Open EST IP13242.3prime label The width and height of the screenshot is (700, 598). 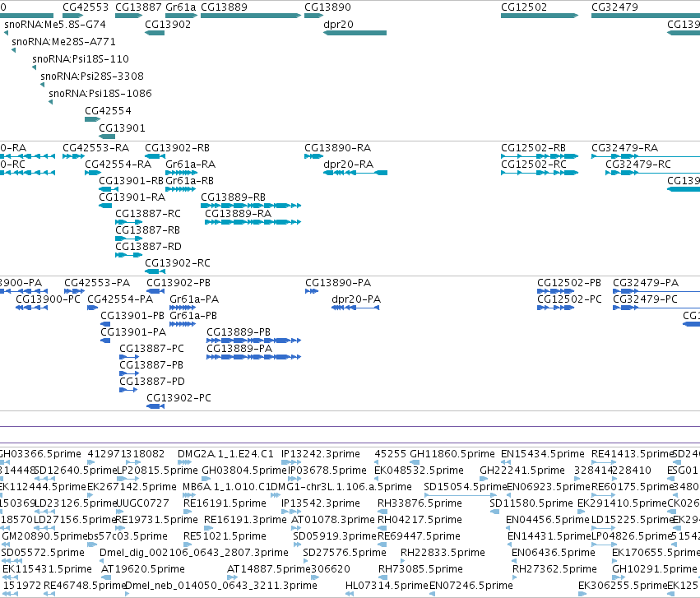(x=321, y=454)
